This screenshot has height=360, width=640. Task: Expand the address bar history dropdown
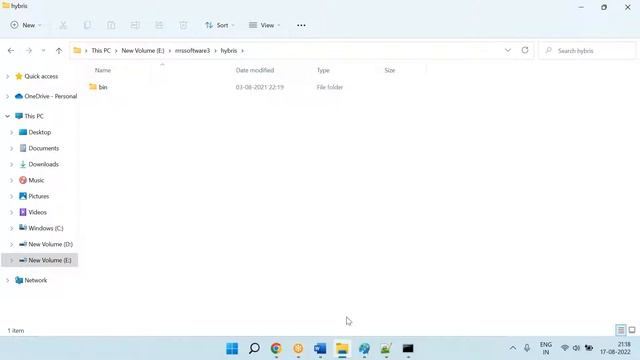(x=508, y=51)
